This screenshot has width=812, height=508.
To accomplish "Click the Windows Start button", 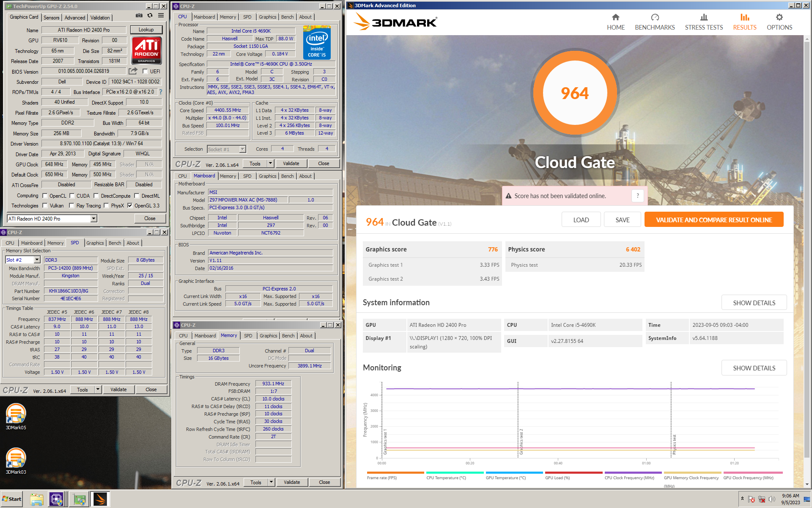I will [x=11, y=499].
